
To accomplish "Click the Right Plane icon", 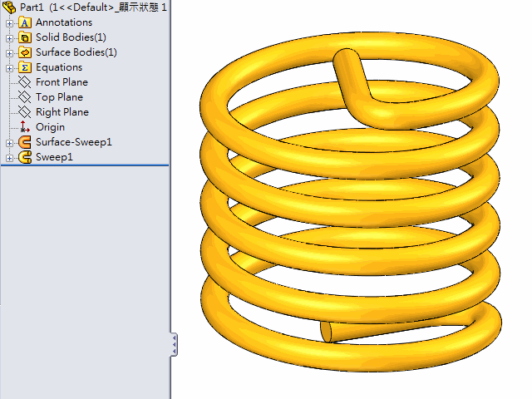I will pyautogui.click(x=24, y=112).
